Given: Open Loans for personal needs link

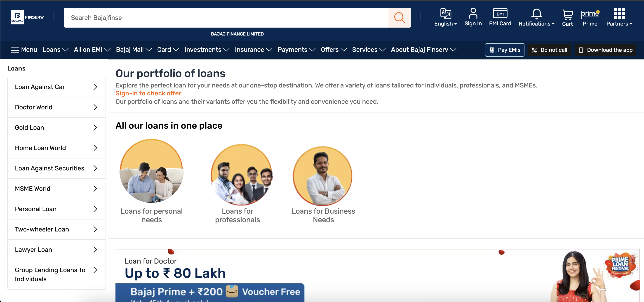Looking at the screenshot, I should coord(151,215).
